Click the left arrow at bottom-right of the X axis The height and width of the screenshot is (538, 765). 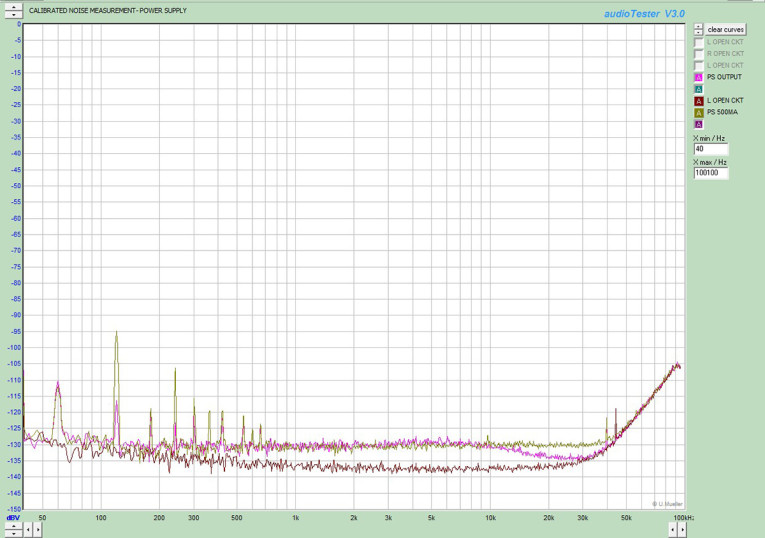coord(672,529)
